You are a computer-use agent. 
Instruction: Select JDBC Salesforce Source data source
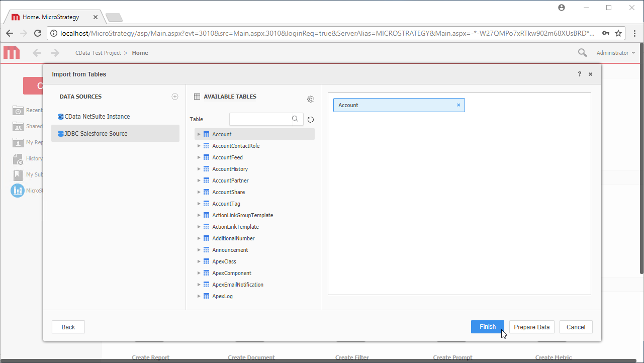point(115,133)
